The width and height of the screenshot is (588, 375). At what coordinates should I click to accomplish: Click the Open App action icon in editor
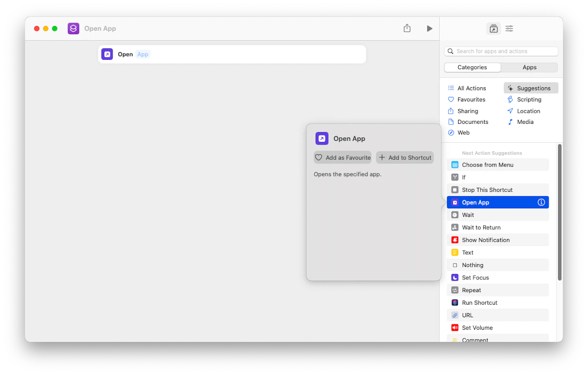pos(107,54)
